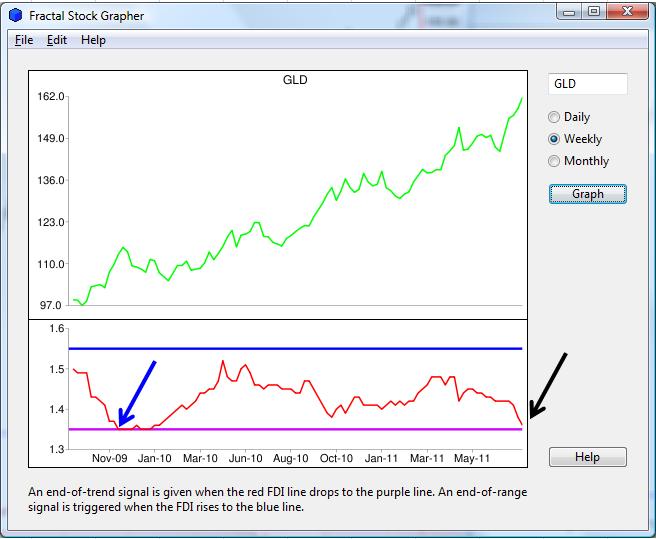Image resolution: width=656 pixels, height=539 pixels.
Task: Click the purple end-of-trend threshold line
Action: 300,429
